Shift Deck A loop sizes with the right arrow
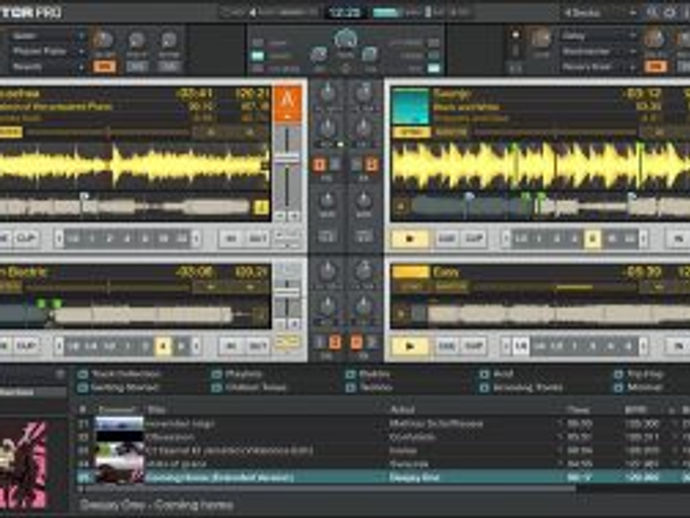The height and width of the screenshot is (518, 690). pyautogui.click(x=196, y=239)
